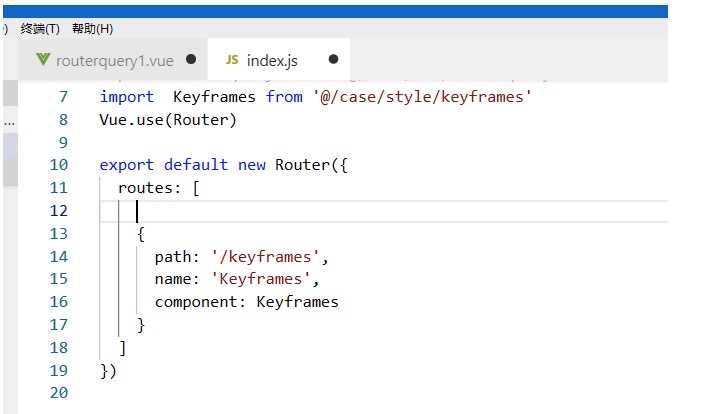Screen dimensions: 716x414
Task: Switch to the routerquery1.vue tab
Action: tap(114, 60)
